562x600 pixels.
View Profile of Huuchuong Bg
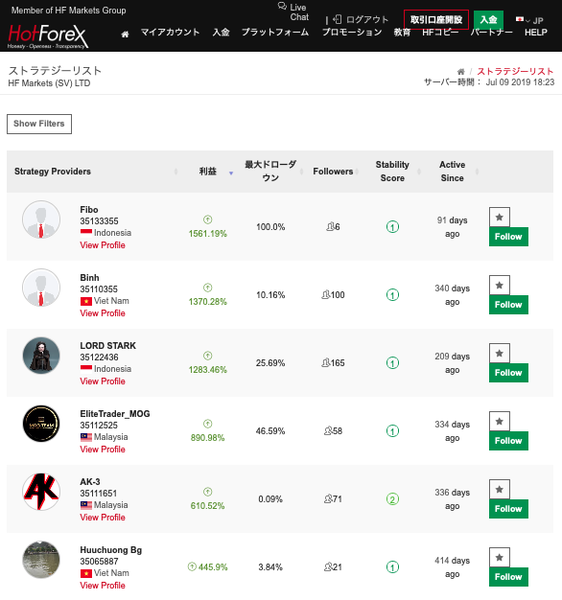pos(103,586)
